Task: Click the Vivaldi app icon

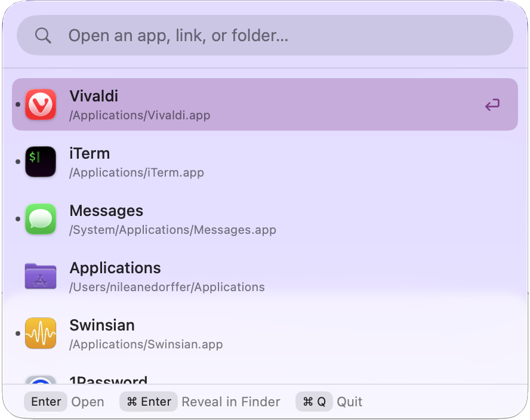Action: tap(40, 104)
